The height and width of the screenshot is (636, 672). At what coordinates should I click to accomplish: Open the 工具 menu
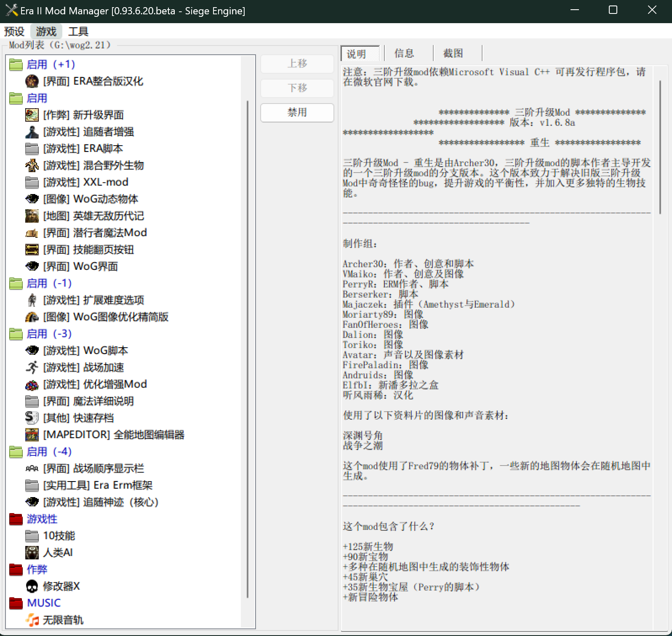(78, 32)
